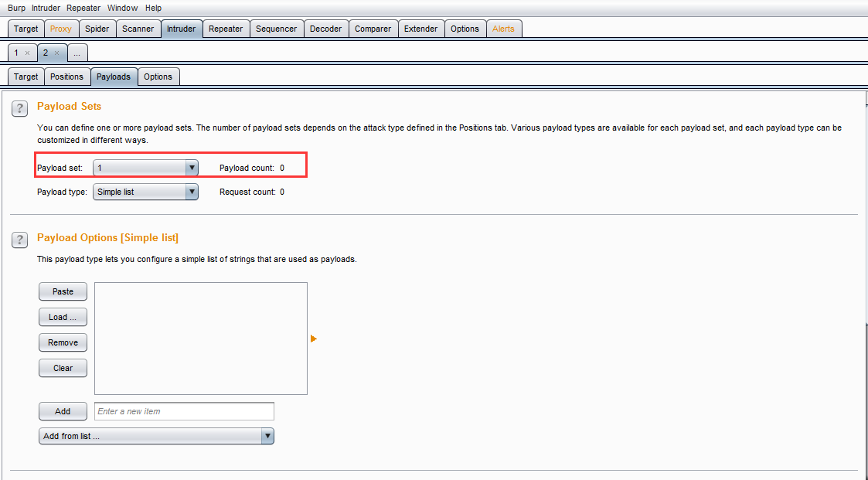The image size is (868, 480).
Task: Switch to the Decoder tab
Action: point(325,29)
